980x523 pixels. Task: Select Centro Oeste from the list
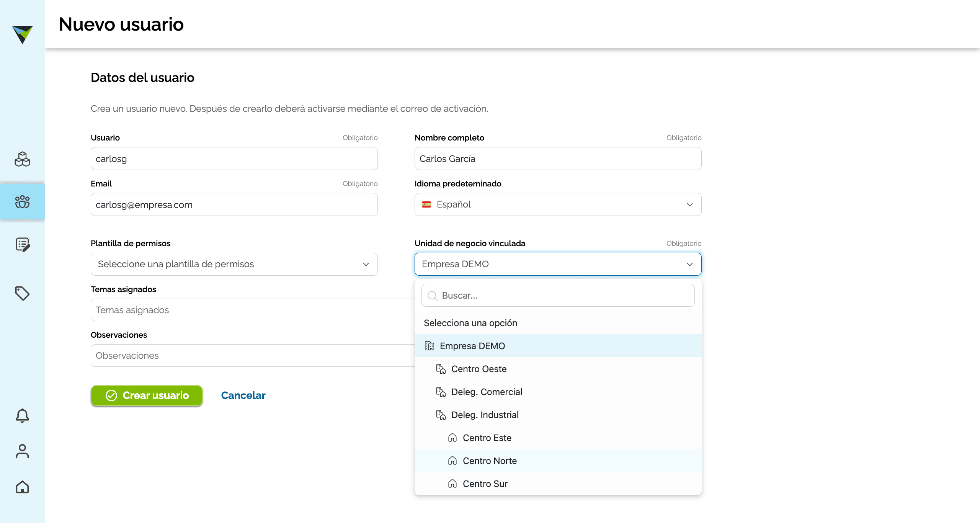(x=558, y=369)
